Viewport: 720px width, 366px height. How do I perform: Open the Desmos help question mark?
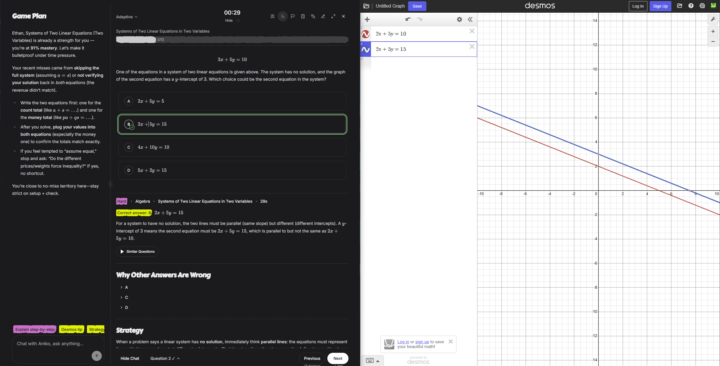691,6
